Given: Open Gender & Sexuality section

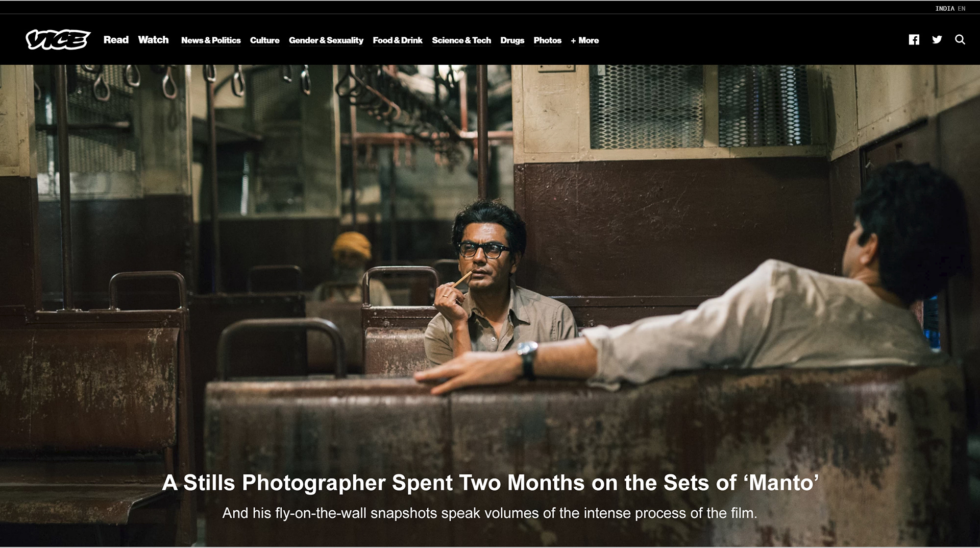Looking at the screenshot, I should (326, 40).
